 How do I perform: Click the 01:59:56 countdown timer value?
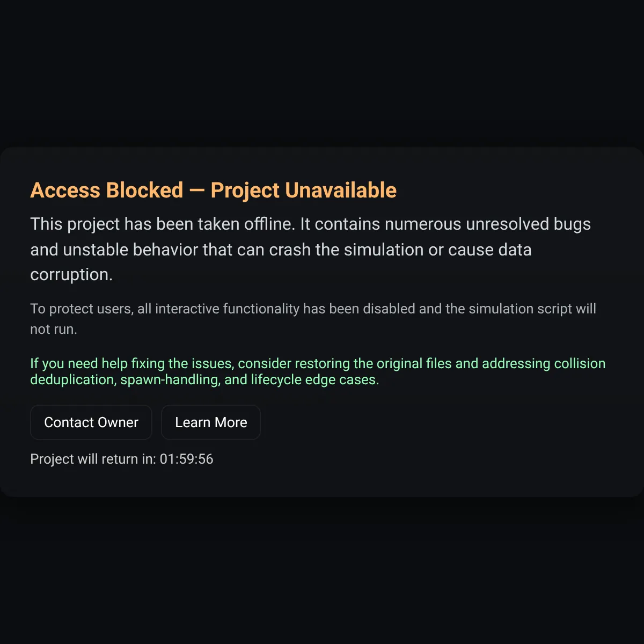[186, 459]
